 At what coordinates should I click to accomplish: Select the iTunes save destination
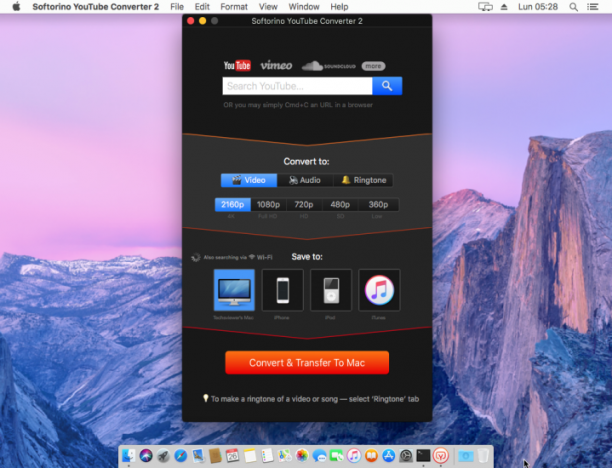[379, 290]
